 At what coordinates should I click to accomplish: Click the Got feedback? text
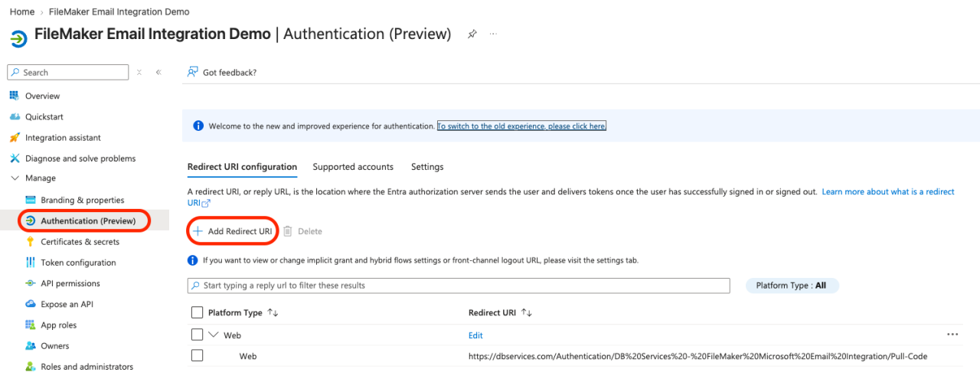pos(230,72)
